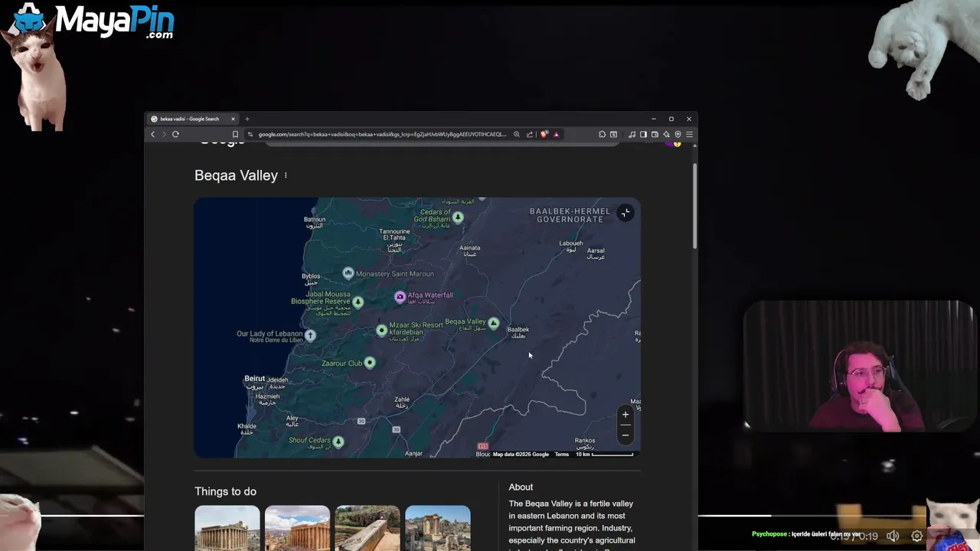This screenshot has width=980, height=551.
Task: Open the browser hamburger menu
Action: pyautogui.click(x=689, y=135)
